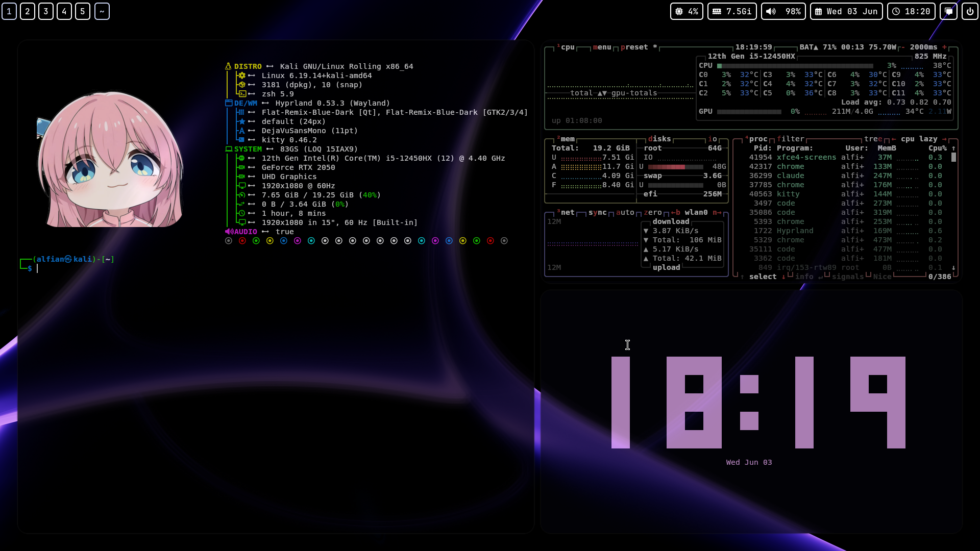Toggle tree view in the btop proc box
Viewport: 980px width, 551px height.
point(873,139)
